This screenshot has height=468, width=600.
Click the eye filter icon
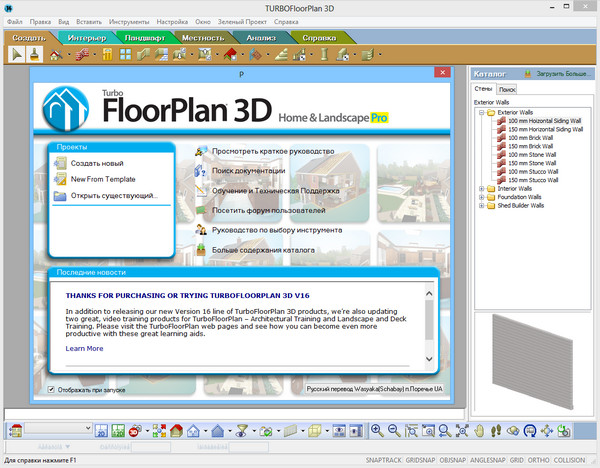241,431
